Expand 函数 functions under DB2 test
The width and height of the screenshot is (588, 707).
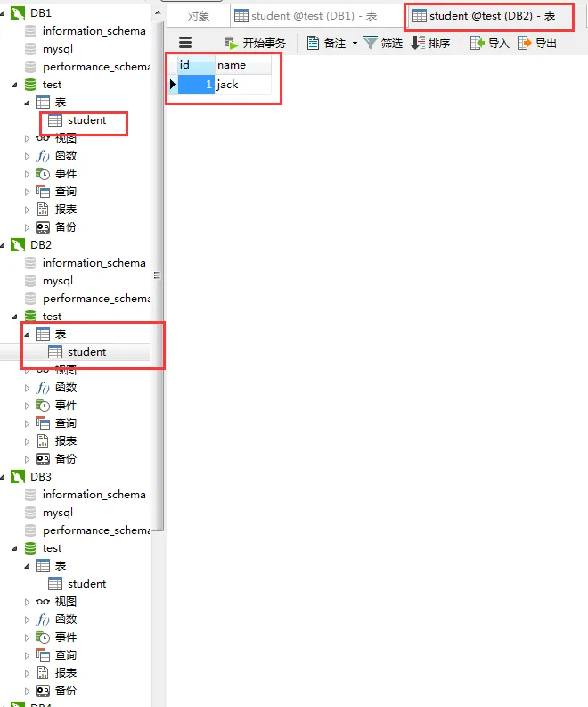point(27,388)
